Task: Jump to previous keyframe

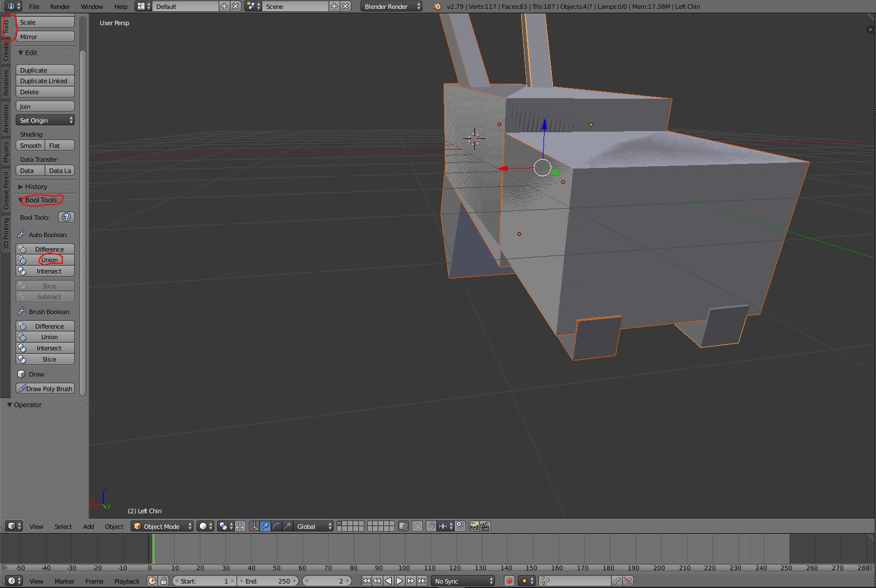Action: pyautogui.click(x=377, y=581)
